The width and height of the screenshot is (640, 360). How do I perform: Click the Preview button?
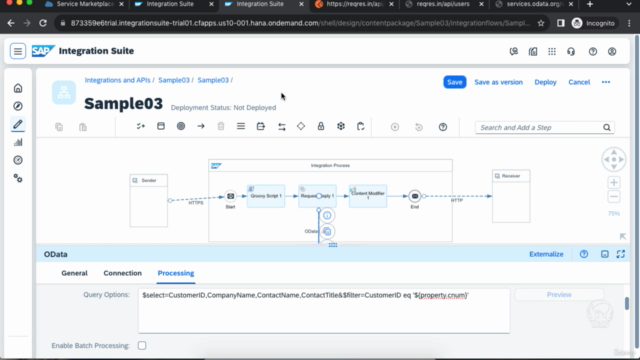559,295
